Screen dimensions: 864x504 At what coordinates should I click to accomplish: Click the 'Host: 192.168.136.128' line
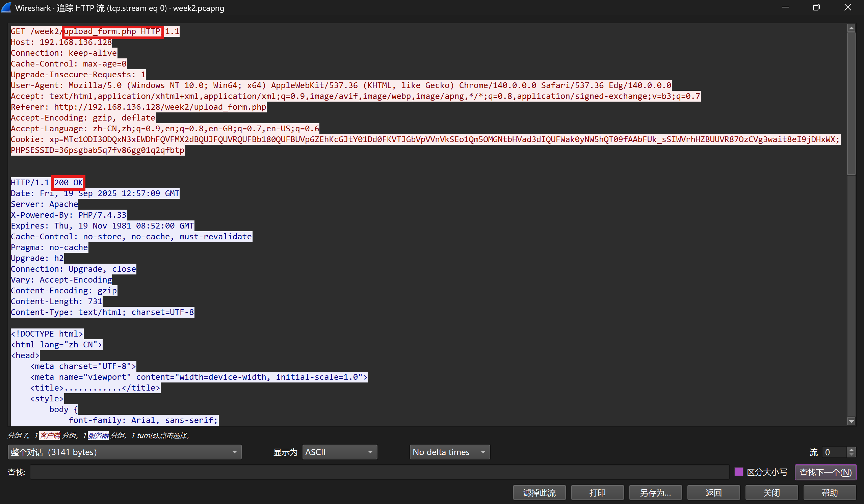(x=61, y=42)
